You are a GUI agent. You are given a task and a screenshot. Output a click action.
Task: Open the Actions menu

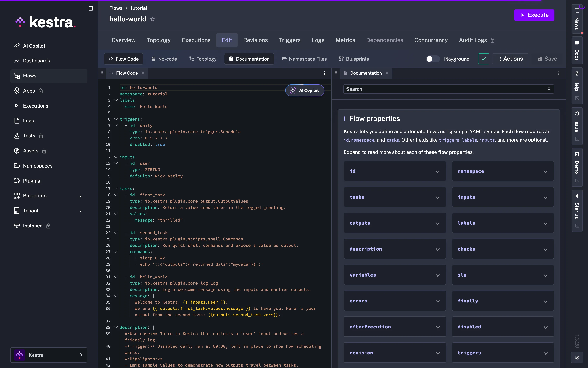(510, 59)
